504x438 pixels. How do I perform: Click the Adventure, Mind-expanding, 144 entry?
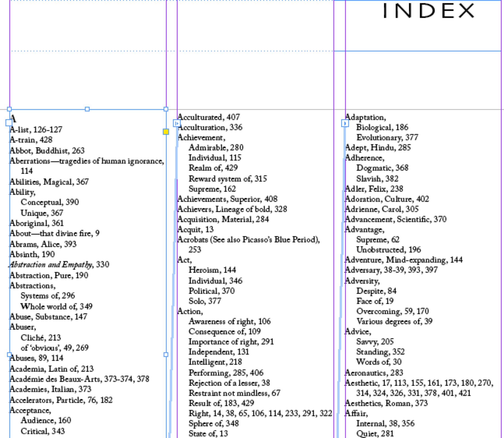pyautogui.click(x=404, y=260)
